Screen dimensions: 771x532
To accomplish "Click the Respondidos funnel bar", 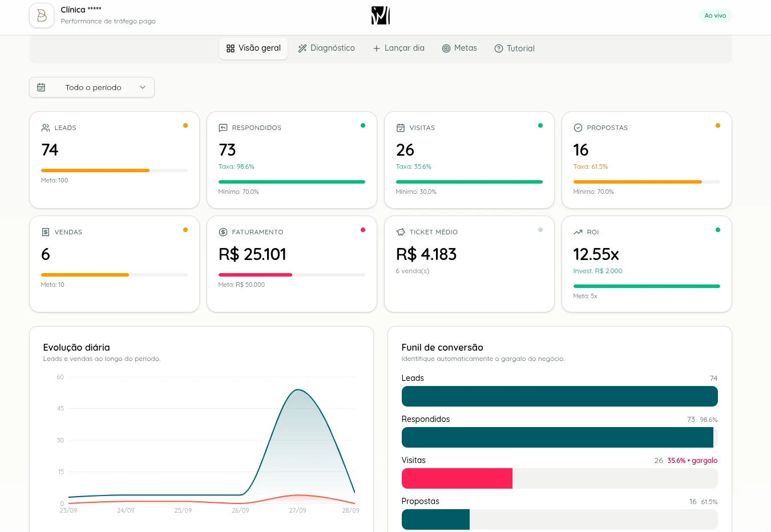I will tap(558, 437).
